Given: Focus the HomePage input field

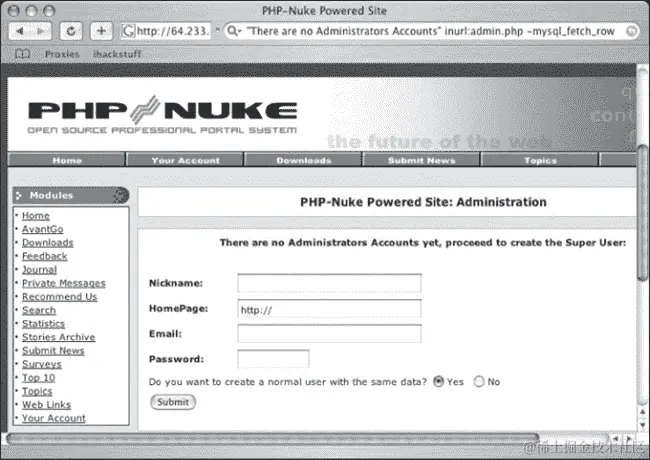Looking at the screenshot, I should 330,309.
